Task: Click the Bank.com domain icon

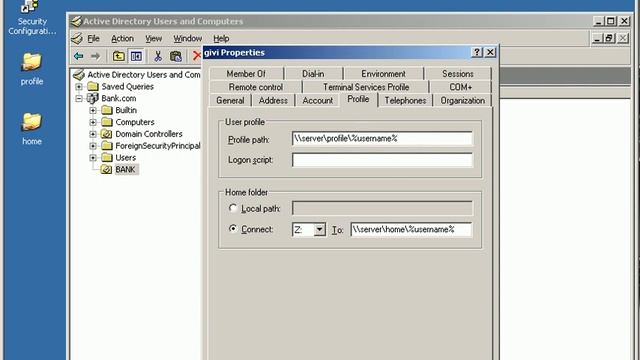Action: pos(93,98)
